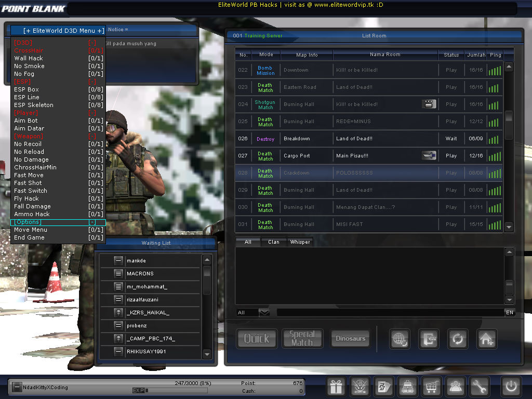Open the item shop cart icon
Image resolution: width=532 pixels, height=399 pixels.
(x=431, y=387)
